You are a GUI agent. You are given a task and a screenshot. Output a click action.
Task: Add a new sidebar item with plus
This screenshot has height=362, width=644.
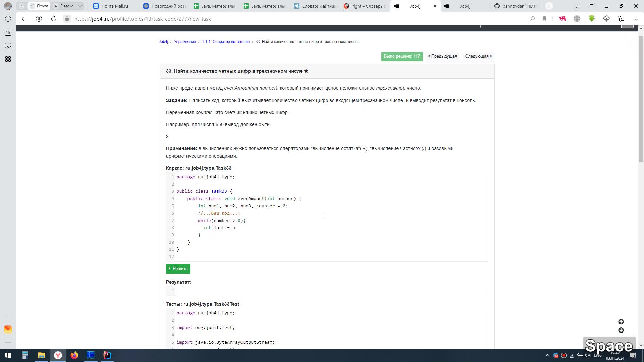coord(8,316)
